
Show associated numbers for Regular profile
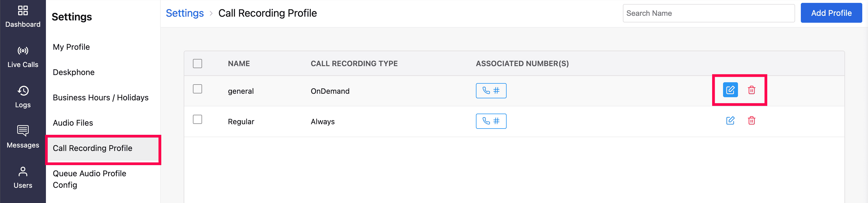pos(491,121)
